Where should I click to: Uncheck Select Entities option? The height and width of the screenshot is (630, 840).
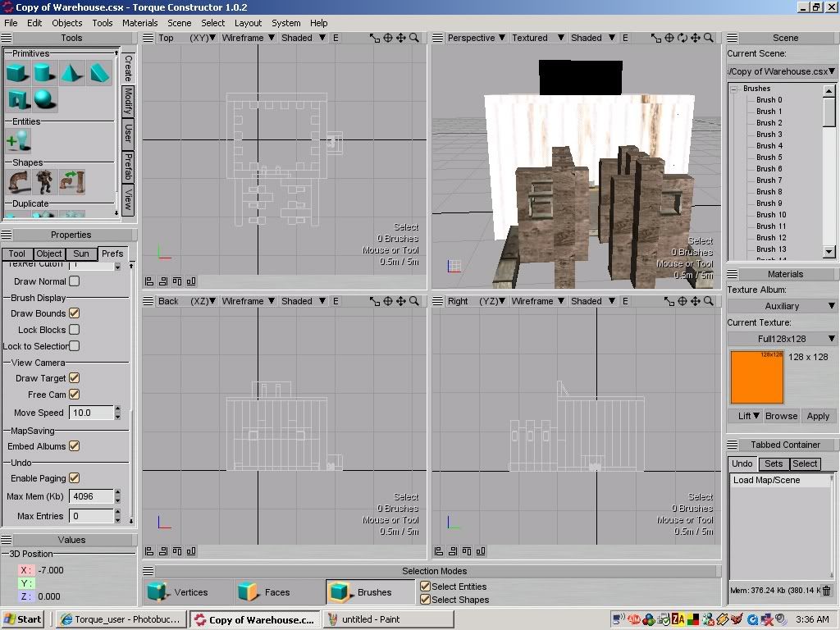click(425, 587)
